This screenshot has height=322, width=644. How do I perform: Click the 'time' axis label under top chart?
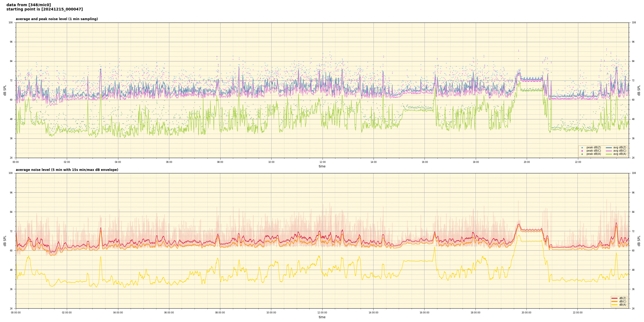click(322, 166)
